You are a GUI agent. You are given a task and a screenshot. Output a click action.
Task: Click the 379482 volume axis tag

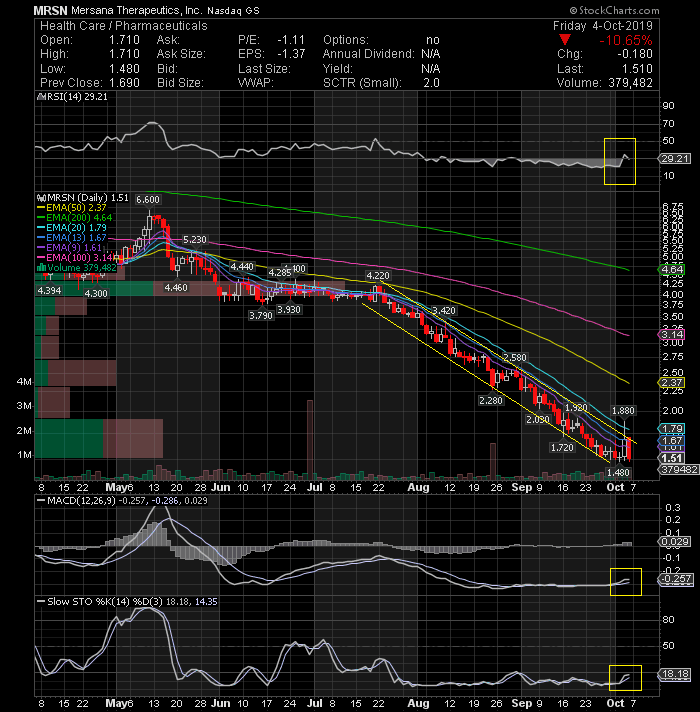(679, 470)
